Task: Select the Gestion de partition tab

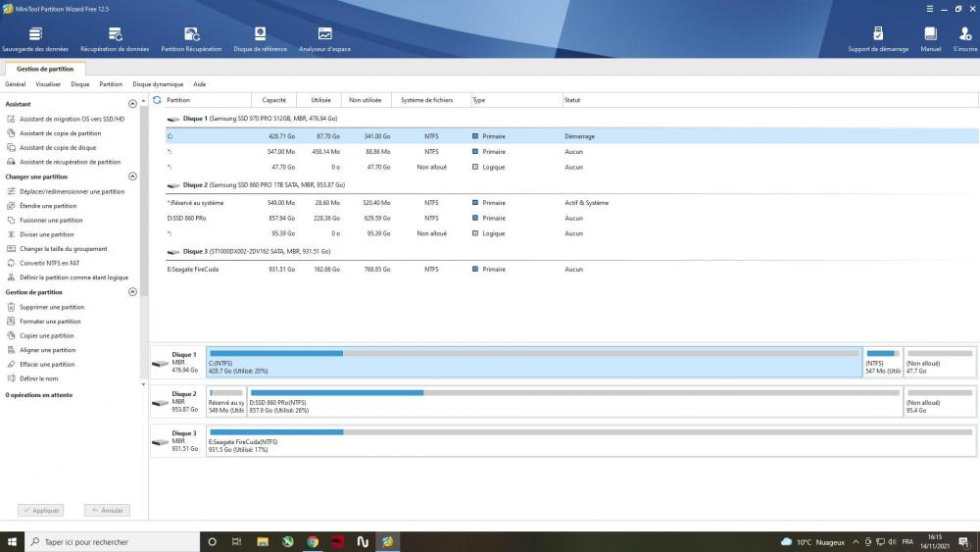Action: (x=45, y=69)
